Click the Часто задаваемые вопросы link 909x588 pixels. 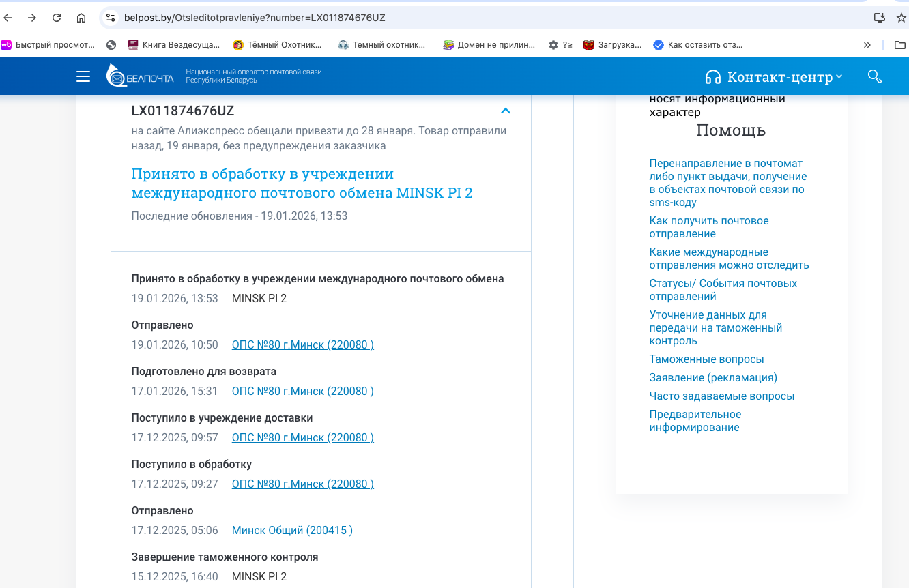721,396
